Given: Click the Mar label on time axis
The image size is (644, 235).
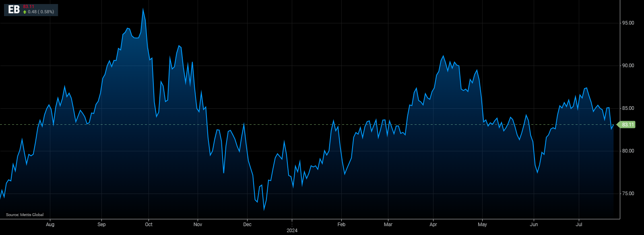Looking at the screenshot, I should click(388, 225).
